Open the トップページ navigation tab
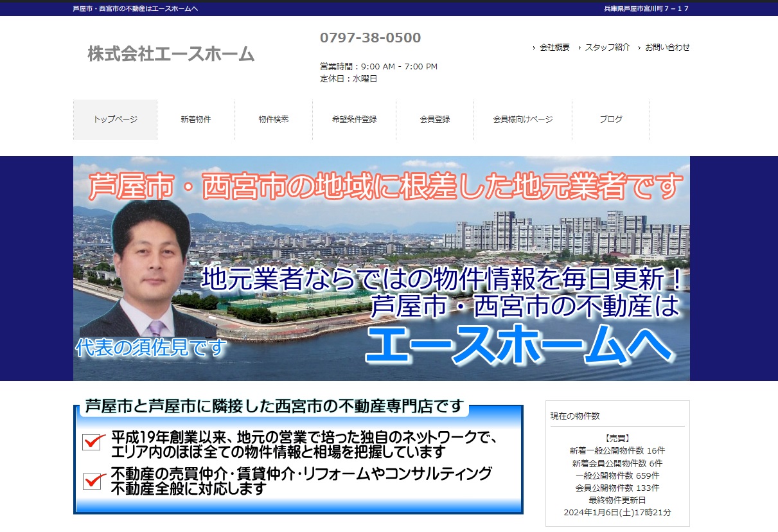The width and height of the screenshot is (778, 532). click(115, 120)
